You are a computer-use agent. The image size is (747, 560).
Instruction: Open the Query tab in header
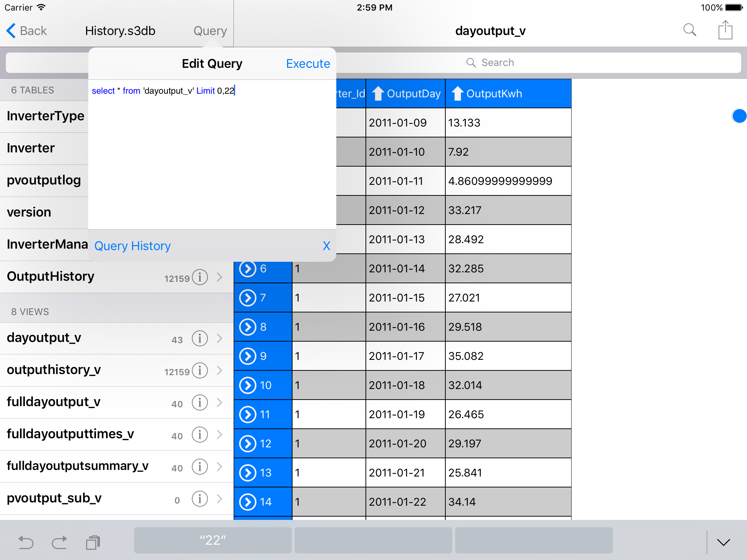(x=210, y=31)
